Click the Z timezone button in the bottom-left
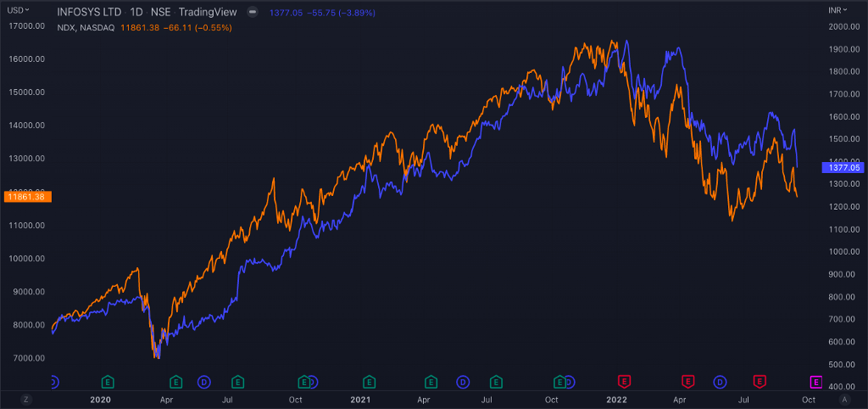Screen dimensions: 868x409 click(25, 399)
